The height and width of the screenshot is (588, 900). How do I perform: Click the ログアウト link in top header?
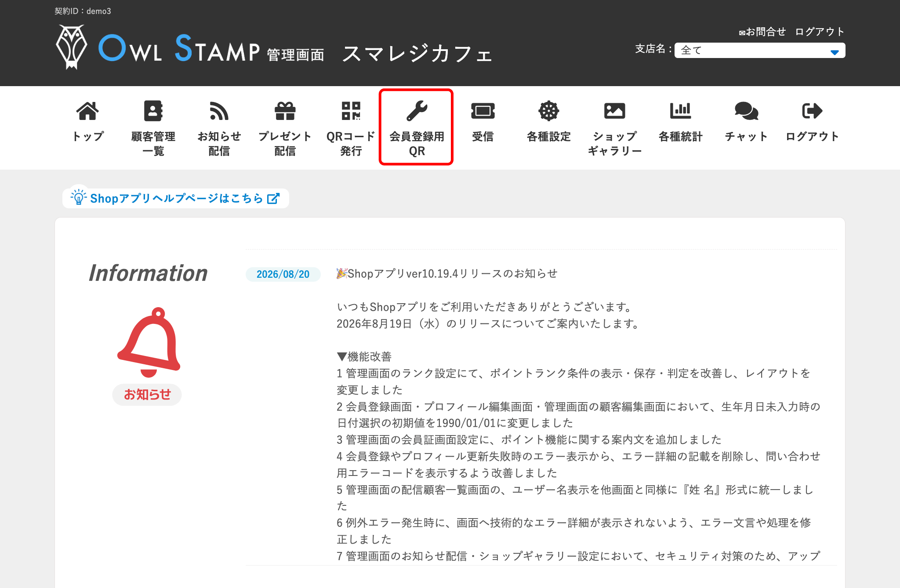click(x=820, y=32)
